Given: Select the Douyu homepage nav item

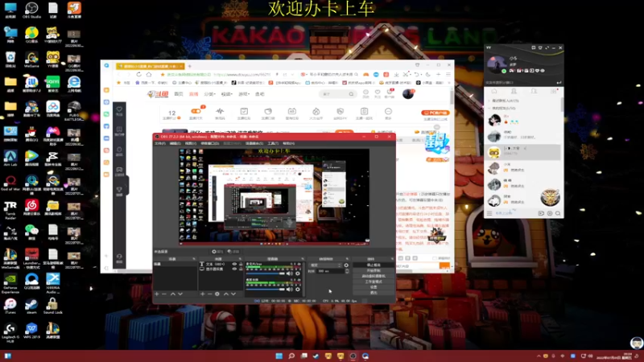Looking at the screenshot, I should (x=178, y=94).
